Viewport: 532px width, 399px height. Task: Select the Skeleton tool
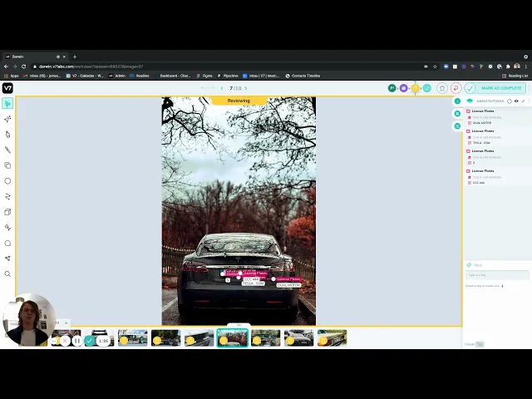pos(7,259)
